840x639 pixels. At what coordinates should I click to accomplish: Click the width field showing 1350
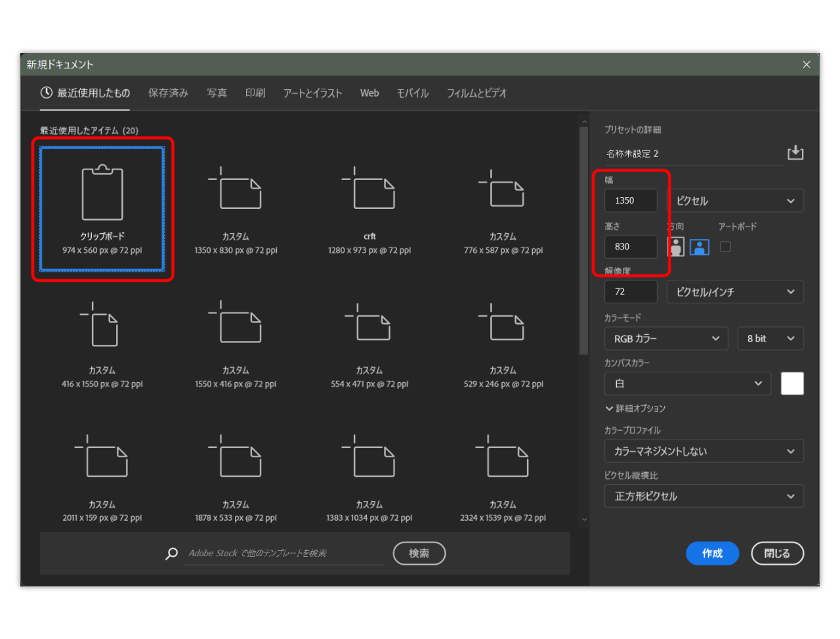631,201
